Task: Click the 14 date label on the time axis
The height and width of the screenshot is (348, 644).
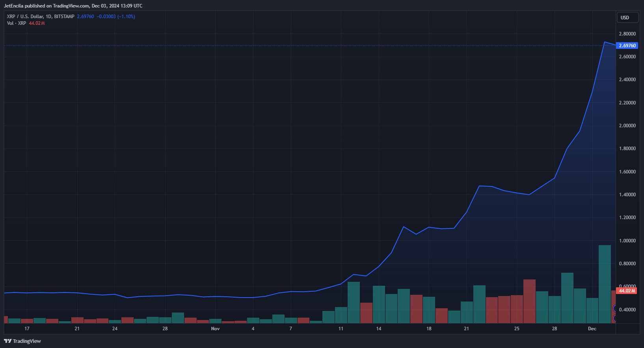Action: coord(379,329)
